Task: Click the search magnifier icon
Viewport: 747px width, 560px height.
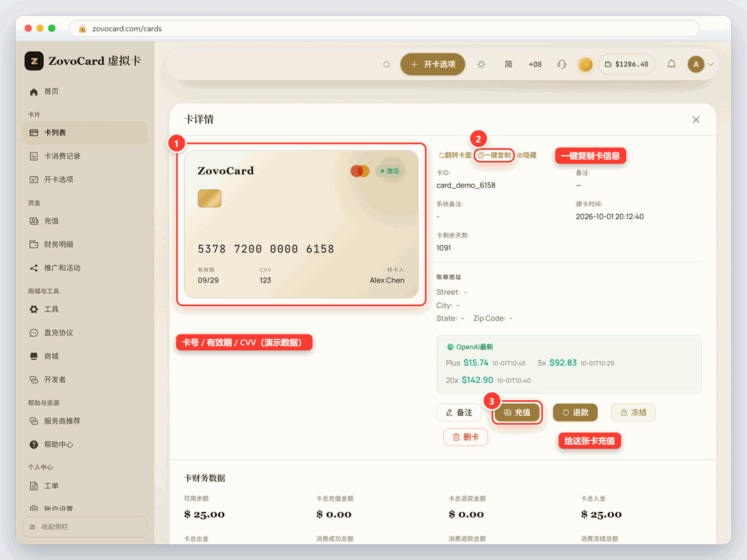Action: 386,64
